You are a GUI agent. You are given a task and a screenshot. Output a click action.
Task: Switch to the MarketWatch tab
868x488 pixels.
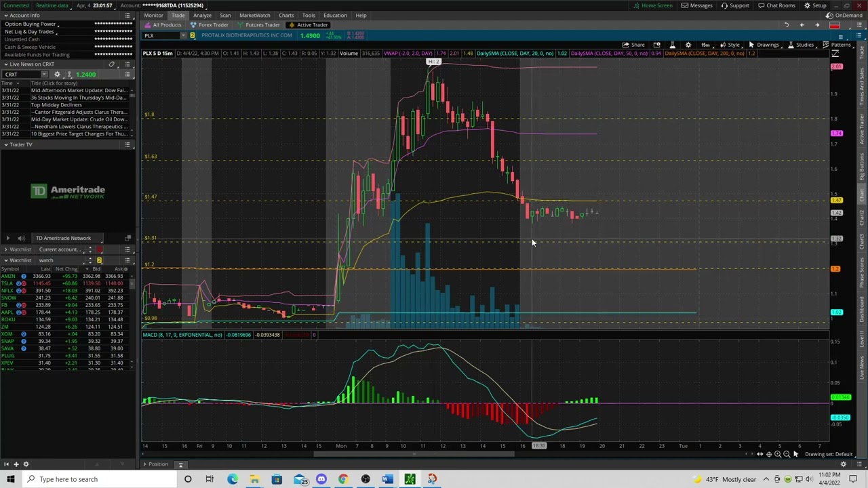(x=254, y=15)
